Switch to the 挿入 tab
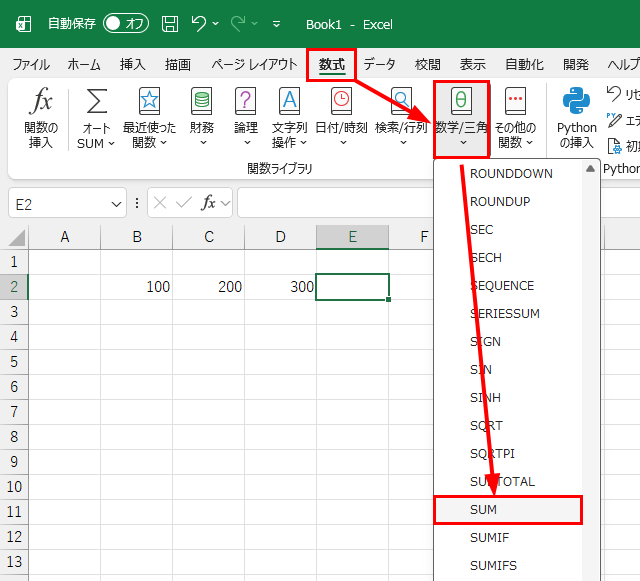This screenshot has height=581, width=640. [133, 65]
